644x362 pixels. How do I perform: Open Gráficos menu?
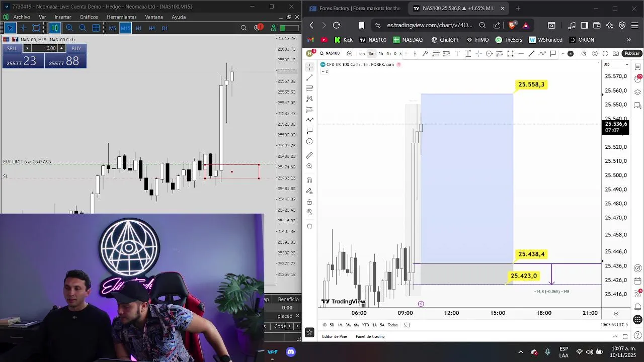[89, 17]
